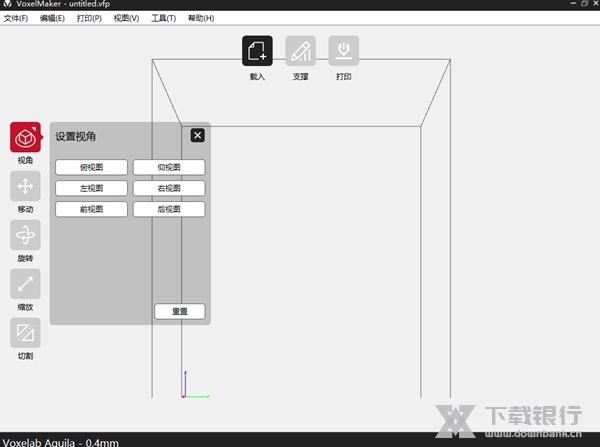The height and width of the screenshot is (447, 600).
Task: Open the 支撑 (Support) tool
Action: coord(301,51)
